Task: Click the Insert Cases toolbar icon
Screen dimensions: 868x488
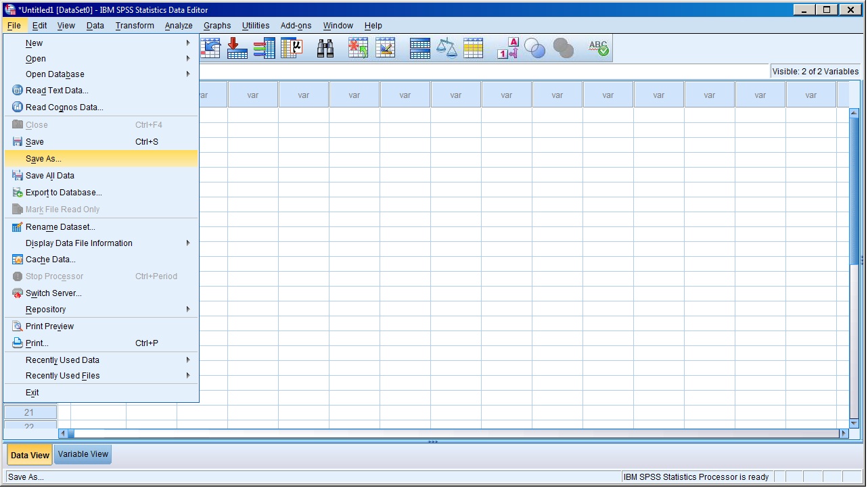Action: (x=358, y=48)
